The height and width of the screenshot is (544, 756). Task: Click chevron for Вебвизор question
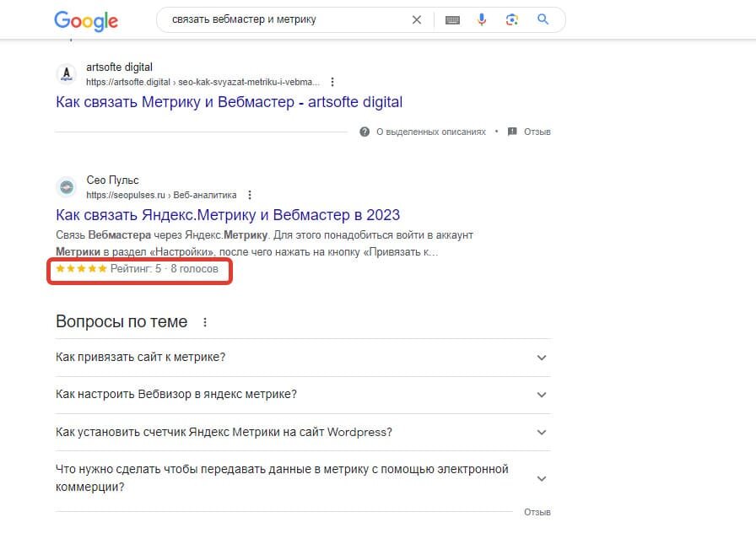542,395
